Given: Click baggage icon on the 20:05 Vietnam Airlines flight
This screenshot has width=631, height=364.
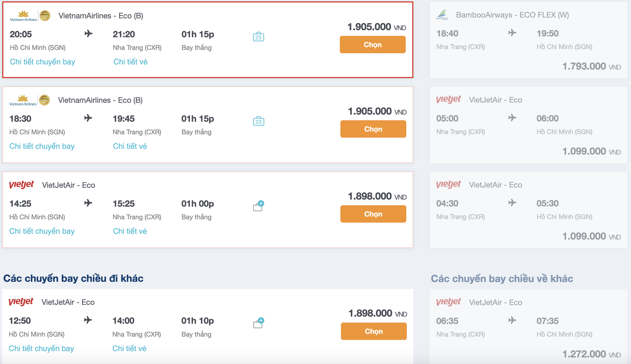Looking at the screenshot, I should (258, 37).
